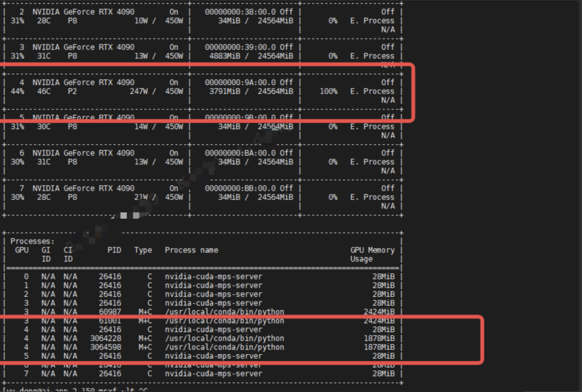The height and width of the screenshot is (392, 582).
Task: Click 28MiB usage in the GPU 1 process row
Action: coord(384,285)
